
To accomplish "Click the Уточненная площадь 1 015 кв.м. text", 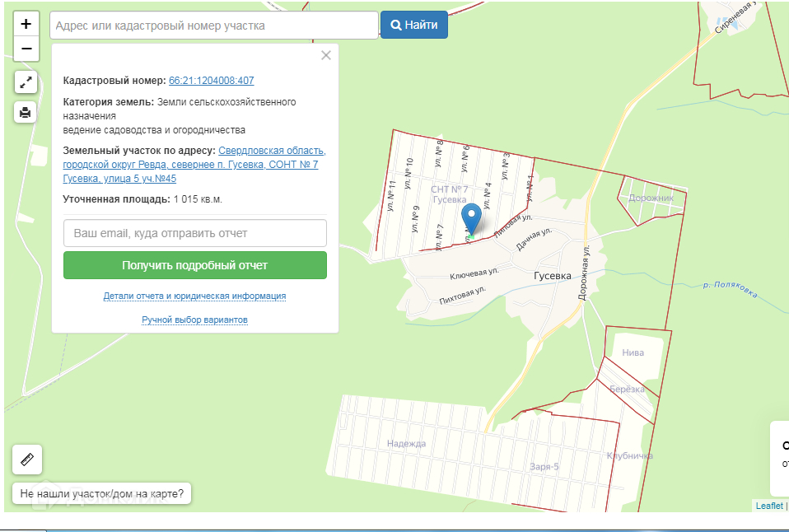I will 142,199.
